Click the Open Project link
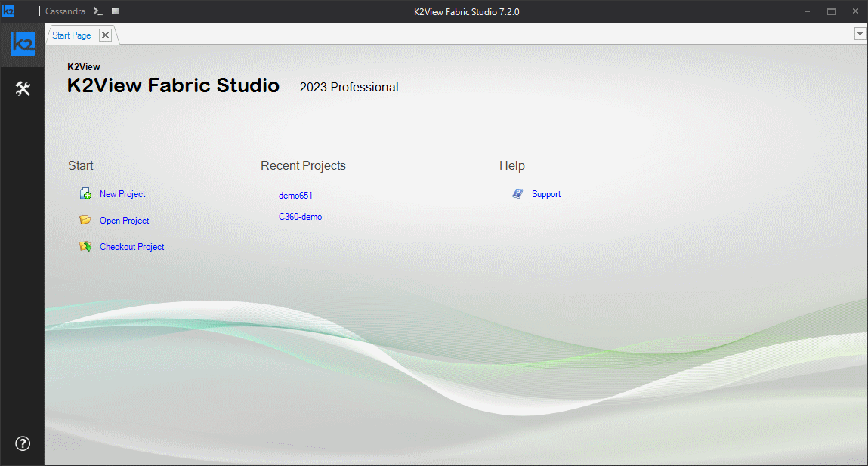The width and height of the screenshot is (868, 466). point(125,221)
